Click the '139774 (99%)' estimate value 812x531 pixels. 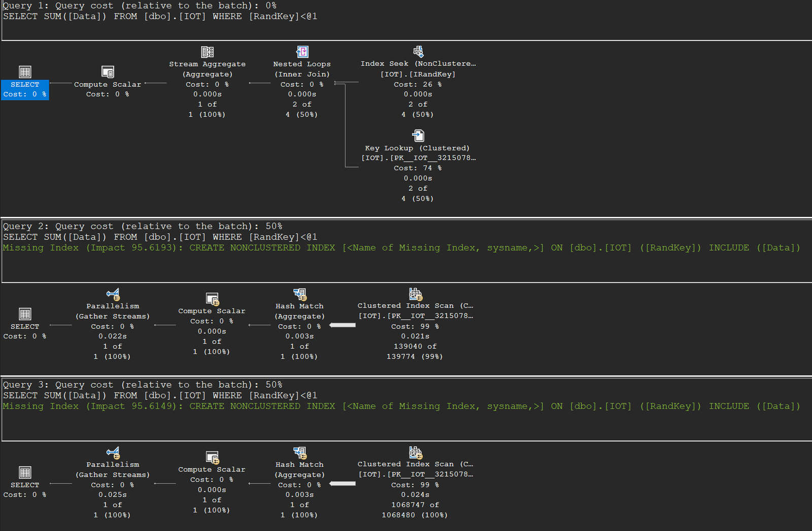tap(415, 356)
